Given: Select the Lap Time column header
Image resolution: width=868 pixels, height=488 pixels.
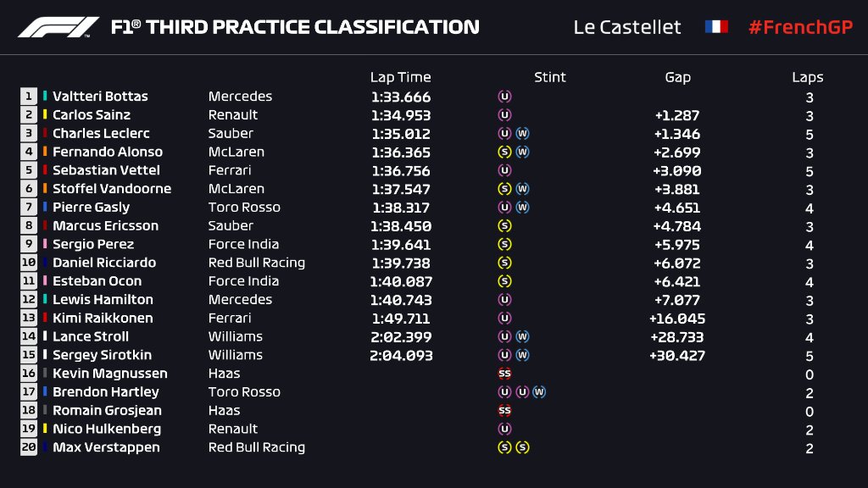Looking at the screenshot, I should pos(400,77).
